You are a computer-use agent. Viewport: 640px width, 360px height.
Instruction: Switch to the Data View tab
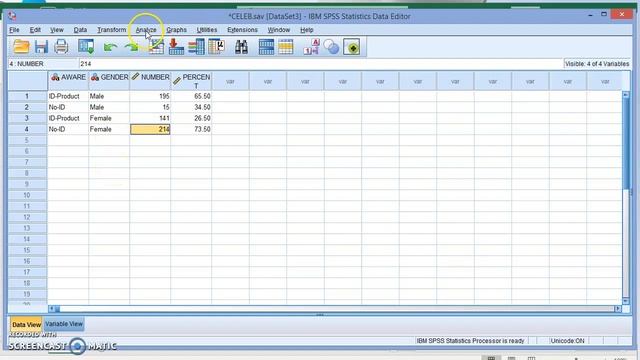26,324
